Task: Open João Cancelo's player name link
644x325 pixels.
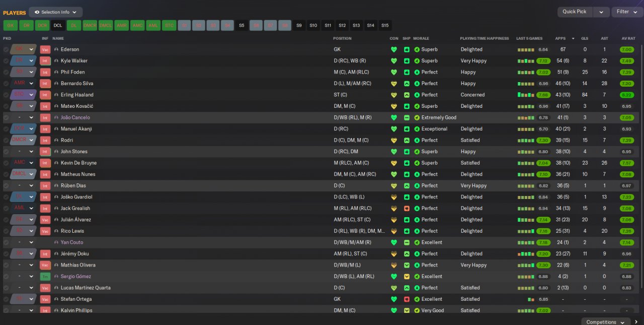Action: pyautogui.click(x=75, y=117)
